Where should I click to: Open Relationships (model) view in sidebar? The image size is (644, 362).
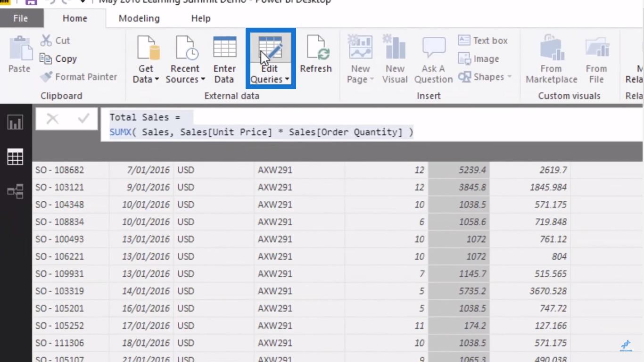(x=16, y=191)
